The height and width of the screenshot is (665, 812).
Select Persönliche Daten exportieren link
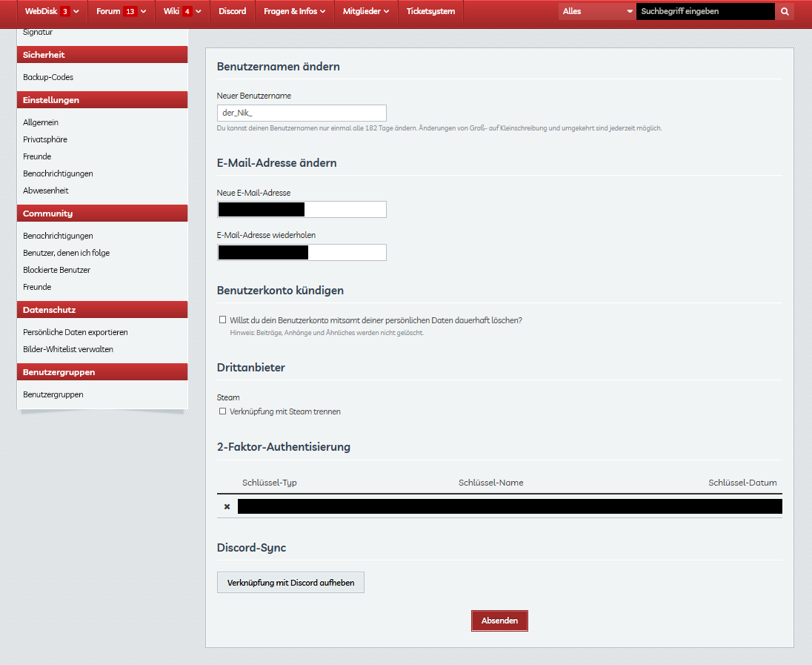click(x=76, y=332)
